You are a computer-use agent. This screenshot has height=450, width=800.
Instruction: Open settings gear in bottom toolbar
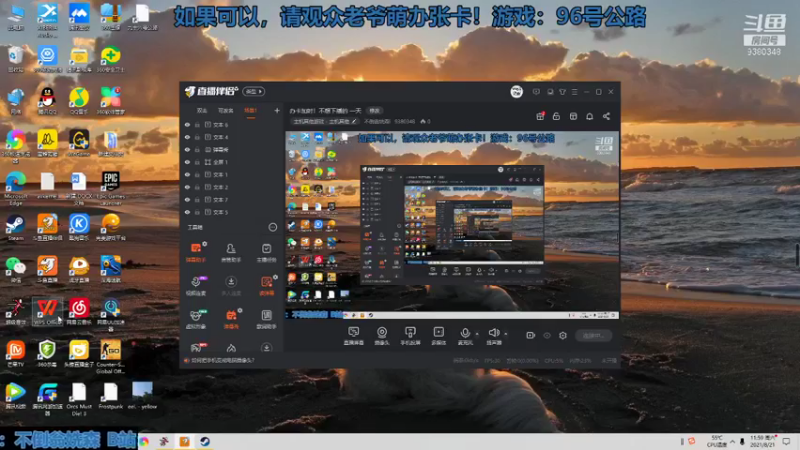pos(563,335)
